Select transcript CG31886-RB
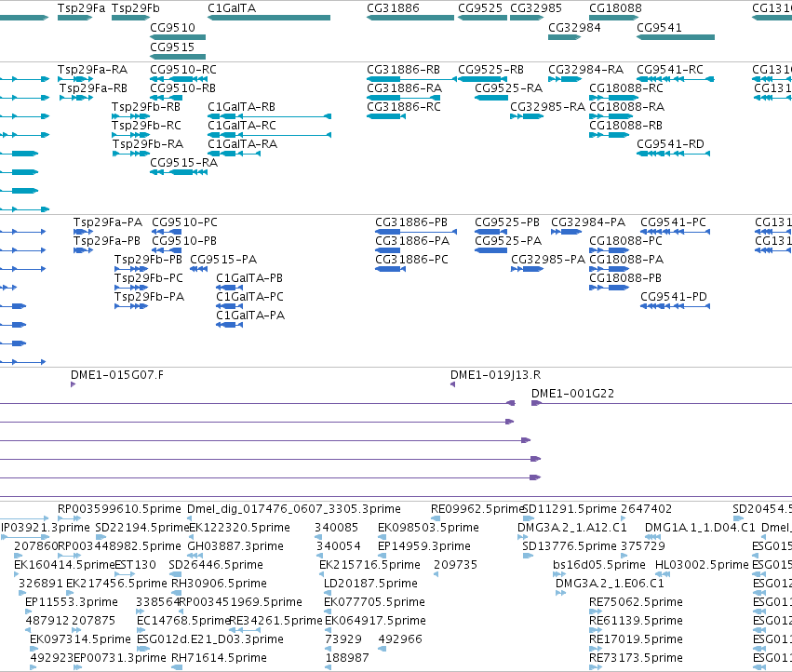This screenshot has height=672, width=792. pos(411,79)
